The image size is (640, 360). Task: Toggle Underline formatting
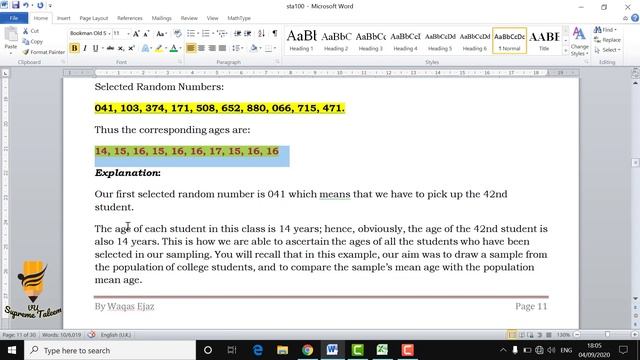coord(95,49)
